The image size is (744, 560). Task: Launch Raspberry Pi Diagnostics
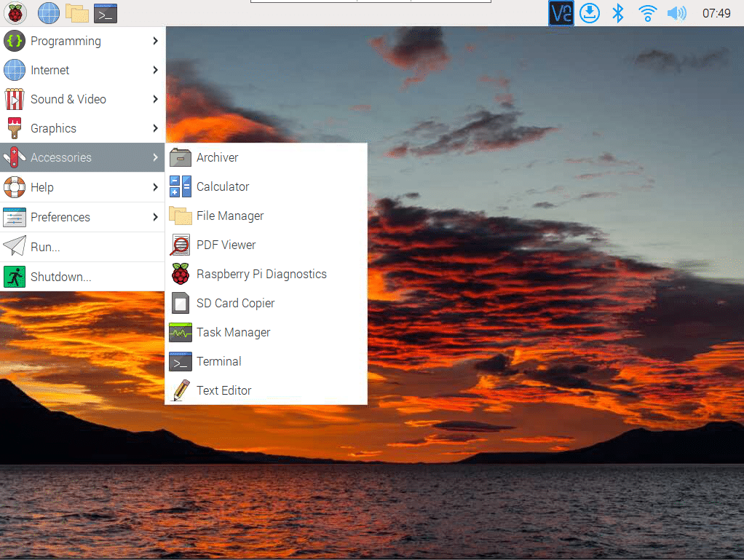[x=261, y=274]
